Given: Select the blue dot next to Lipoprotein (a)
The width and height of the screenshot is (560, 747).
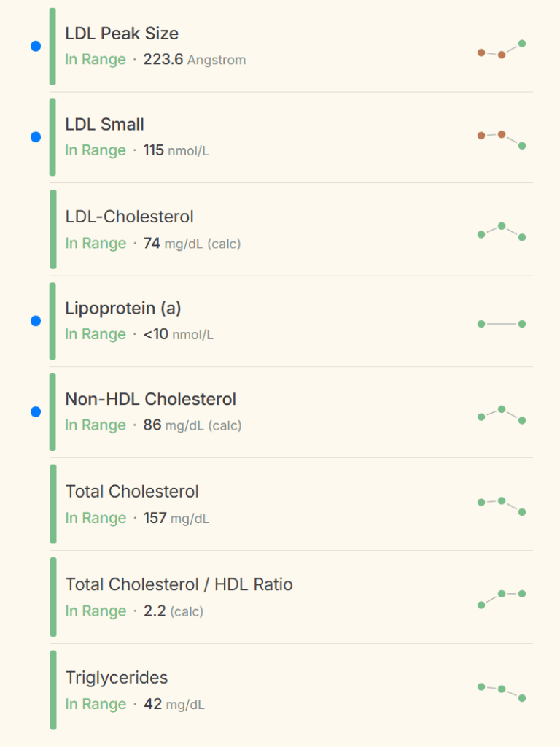Looking at the screenshot, I should point(36,321).
